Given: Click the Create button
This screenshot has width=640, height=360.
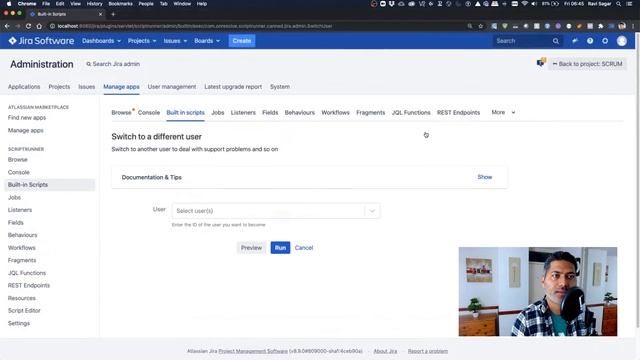Looking at the screenshot, I should tap(242, 41).
